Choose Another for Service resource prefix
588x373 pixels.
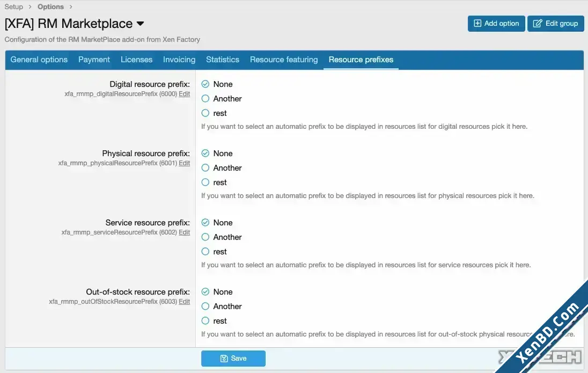click(x=205, y=237)
